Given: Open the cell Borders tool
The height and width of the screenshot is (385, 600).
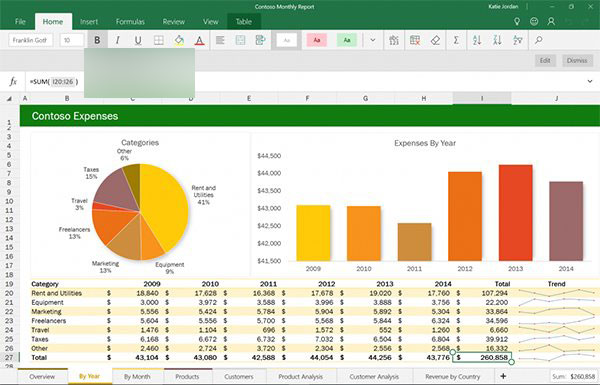Looking at the screenshot, I should 158,40.
